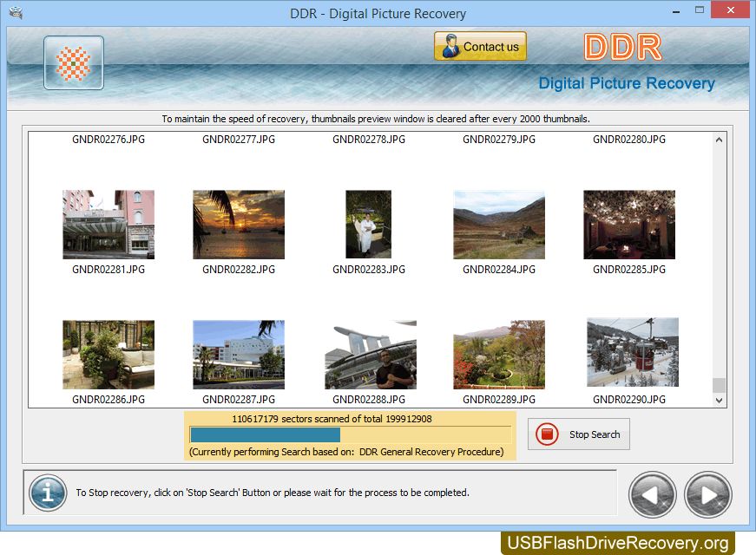Maximize the DDR window

[700, 10]
